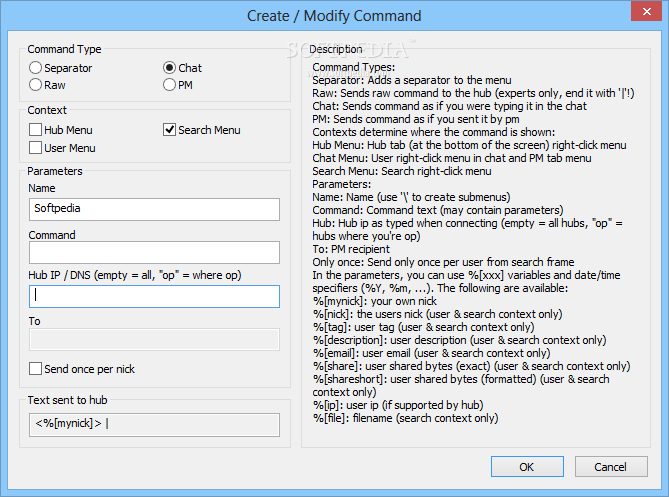
Task: Click the 'Hub IP / DNS' field label
Action: click(x=135, y=275)
